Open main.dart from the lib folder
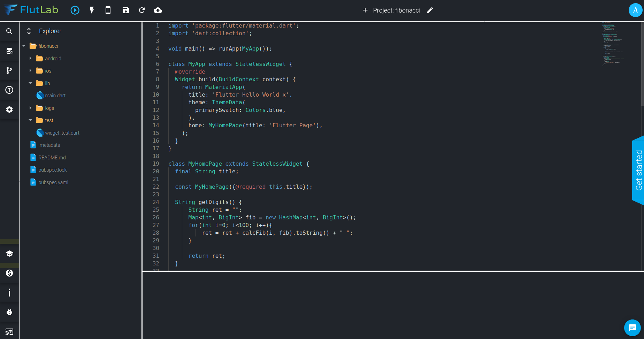 pos(55,95)
